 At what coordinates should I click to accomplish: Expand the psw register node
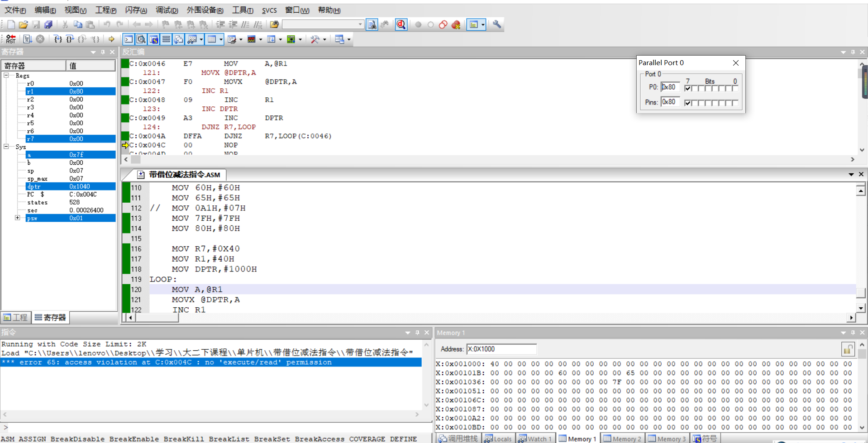click(x=18, y=218)
